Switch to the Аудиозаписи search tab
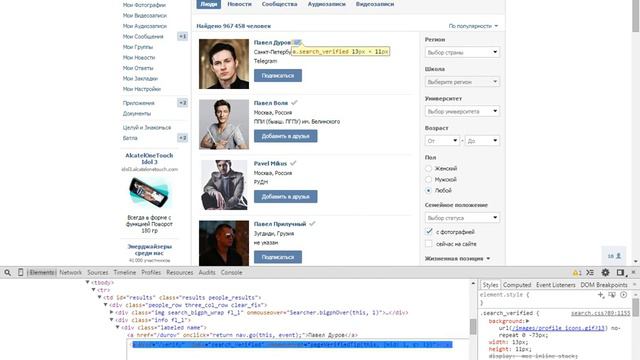This screenshot has height=360, width=640. [327, 4]
